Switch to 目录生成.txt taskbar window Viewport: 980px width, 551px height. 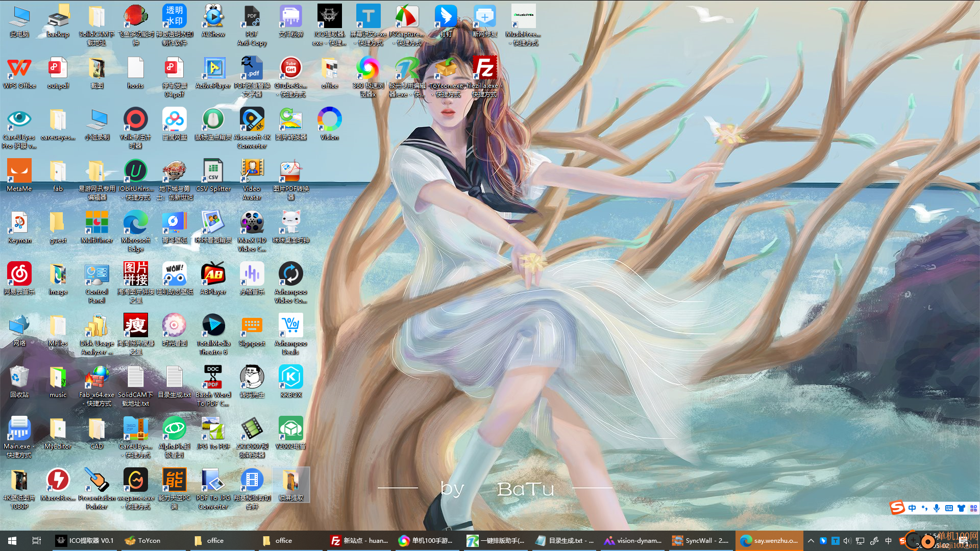(565, 541)
